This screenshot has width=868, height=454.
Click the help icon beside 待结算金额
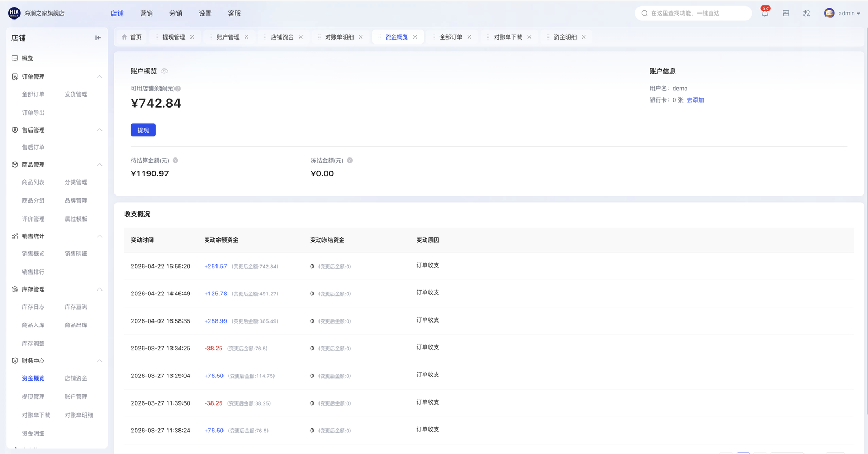(175, 161)
